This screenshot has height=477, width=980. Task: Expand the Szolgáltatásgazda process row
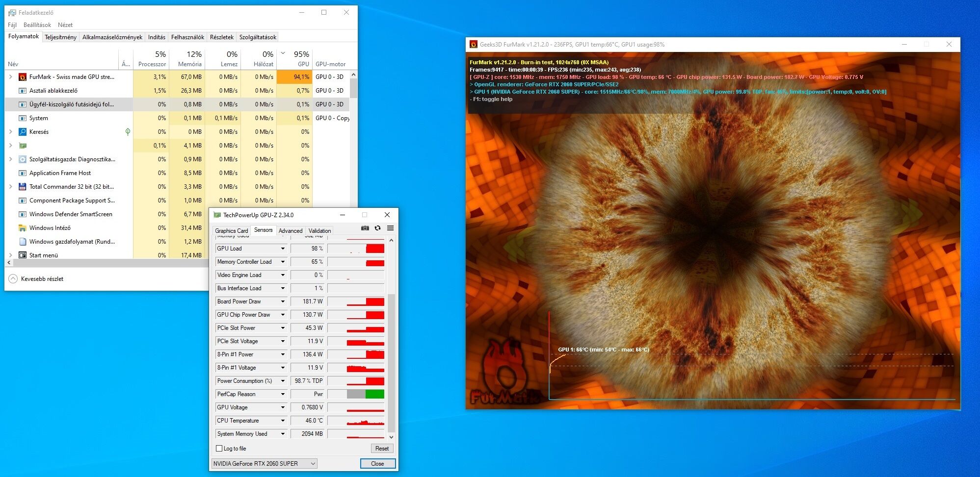pos(11,159)
